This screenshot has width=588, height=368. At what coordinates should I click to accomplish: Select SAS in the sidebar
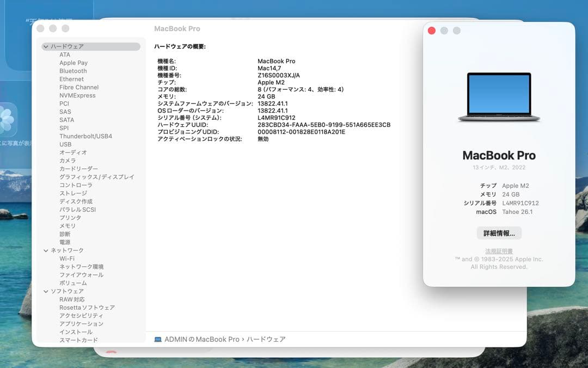tap(65, 112)
